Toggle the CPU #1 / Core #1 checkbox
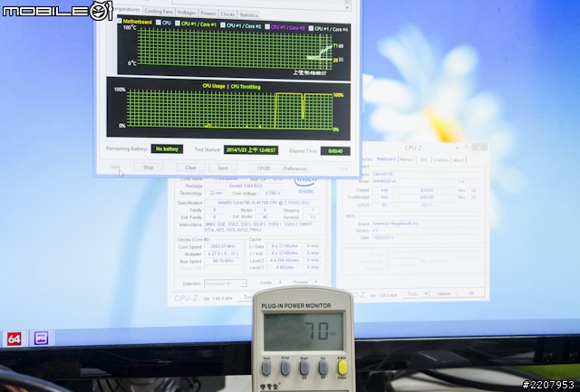 [178, 24]
